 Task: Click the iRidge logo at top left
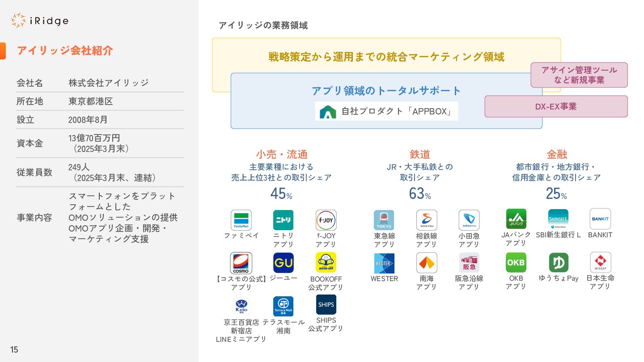pyautogui.click(x=39, y=21)
